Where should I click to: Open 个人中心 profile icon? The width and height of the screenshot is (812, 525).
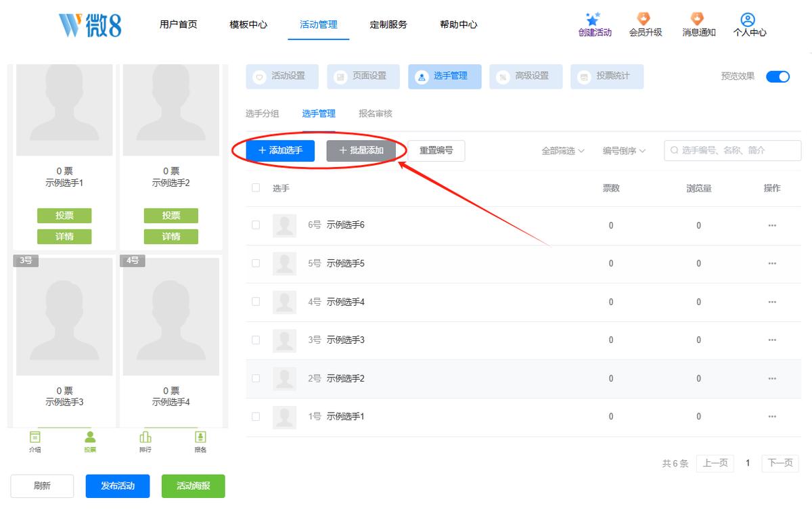[x=748, y=19]
